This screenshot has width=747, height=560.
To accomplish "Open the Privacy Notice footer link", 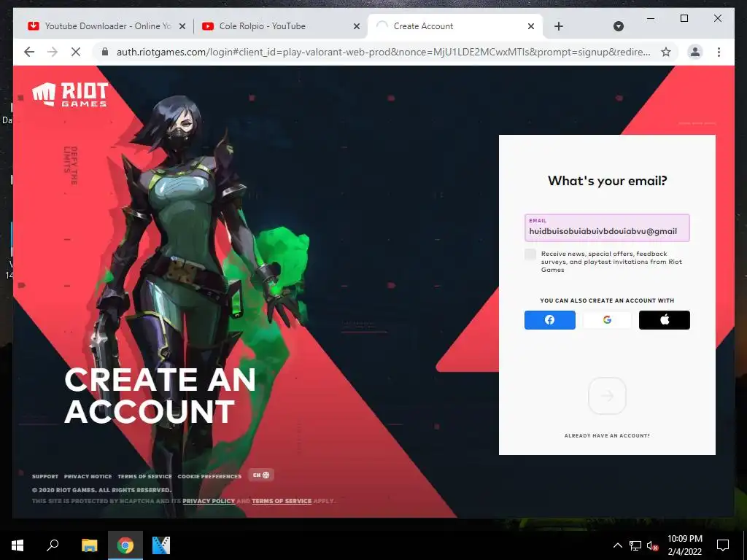I will click(88, 476).
